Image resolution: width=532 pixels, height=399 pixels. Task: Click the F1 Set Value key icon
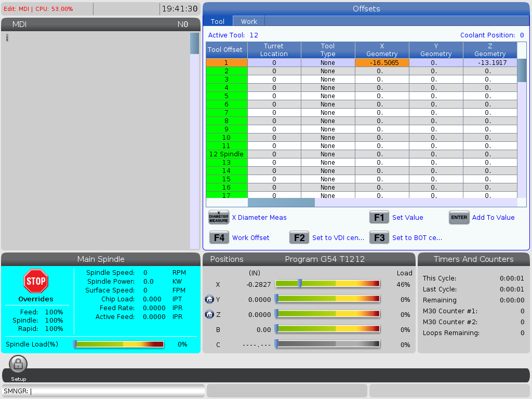coord(379,218)
